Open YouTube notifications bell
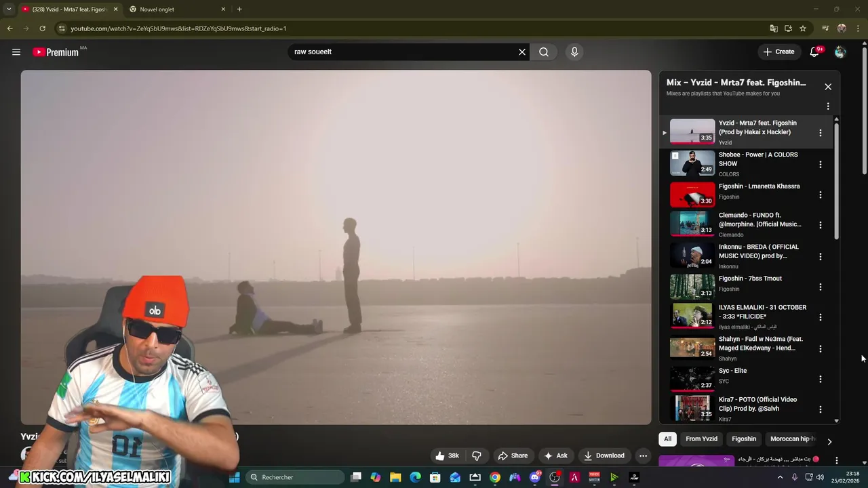Viewport: 868px width, 488px height. pos(815,52)
